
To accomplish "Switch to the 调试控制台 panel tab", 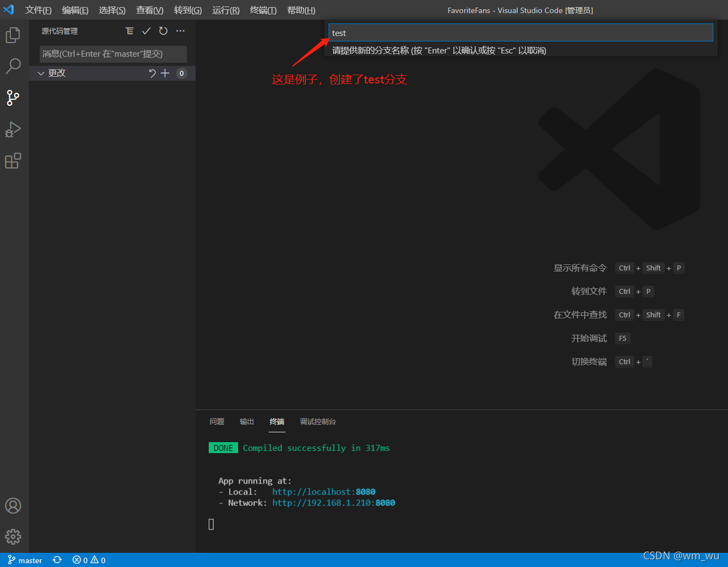I will coord(318,421).
